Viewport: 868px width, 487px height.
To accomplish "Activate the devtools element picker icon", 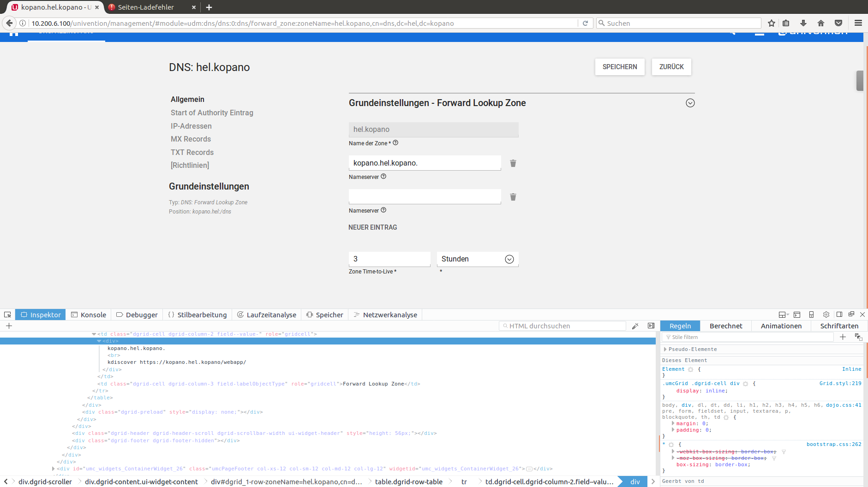I will [7, 315].
